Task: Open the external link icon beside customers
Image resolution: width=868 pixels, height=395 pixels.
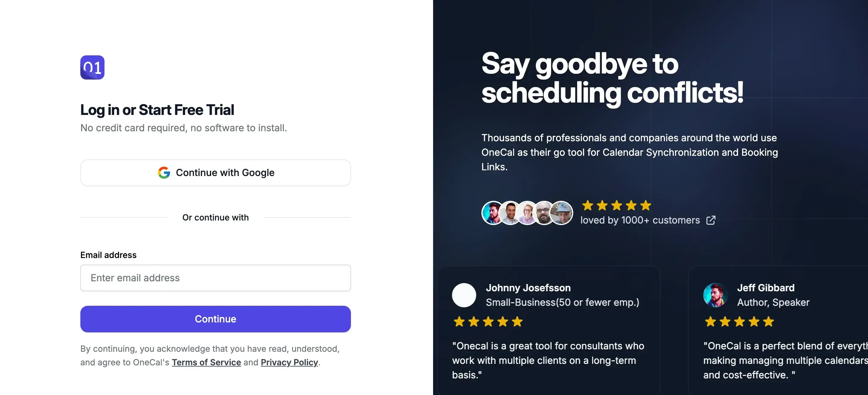Action: click(711, 220)
